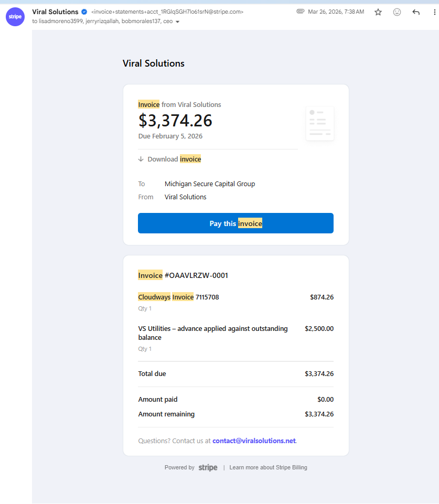Expand the recipient details dropdown arrow
Image resolution: width=439 pixels, height=504 pixels.
(x=177, y=22)
